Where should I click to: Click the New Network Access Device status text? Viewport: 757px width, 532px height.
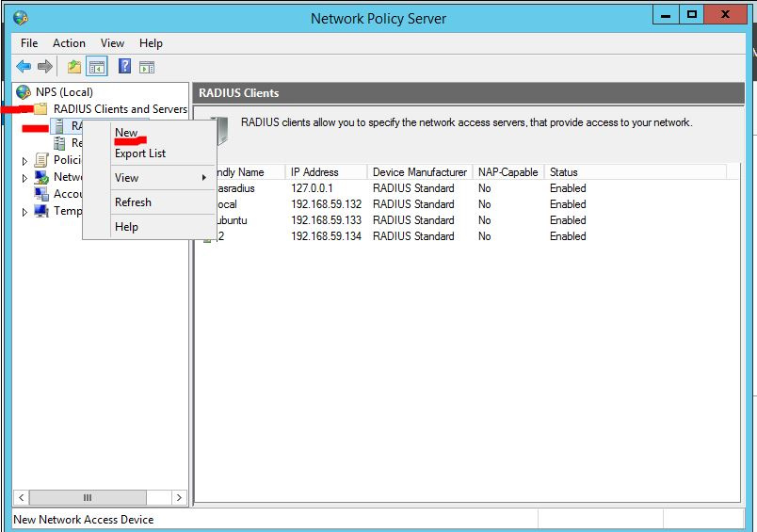pyautogui.click(x=84, y=520)
